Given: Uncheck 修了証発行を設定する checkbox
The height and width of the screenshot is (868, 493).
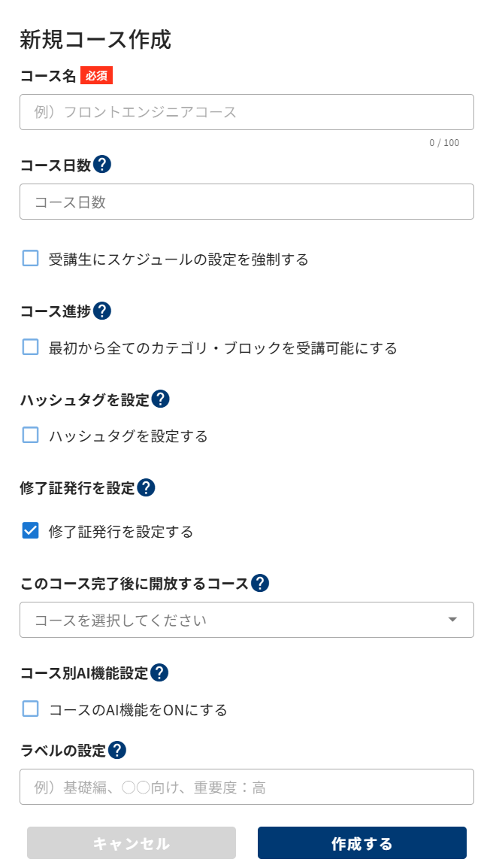Looking at the screenshot, I should [31, 531].
